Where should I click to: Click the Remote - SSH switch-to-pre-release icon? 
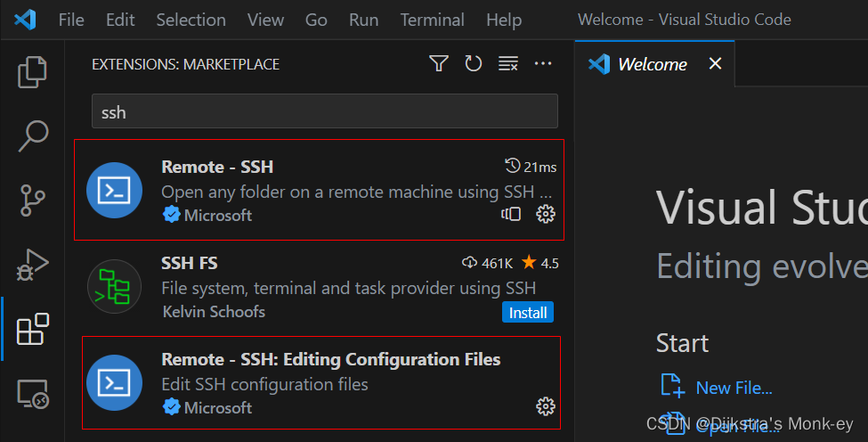(511, 214)
